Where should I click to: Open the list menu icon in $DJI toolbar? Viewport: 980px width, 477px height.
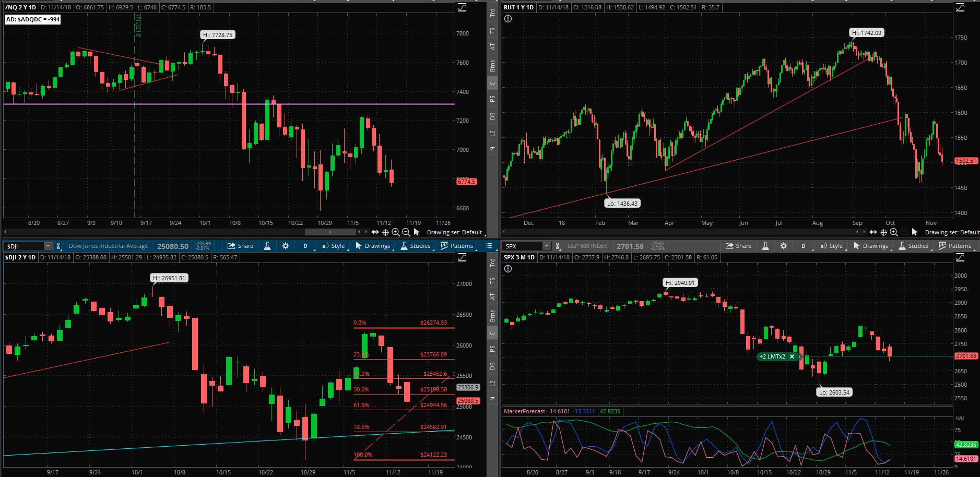tap(489, 246)
